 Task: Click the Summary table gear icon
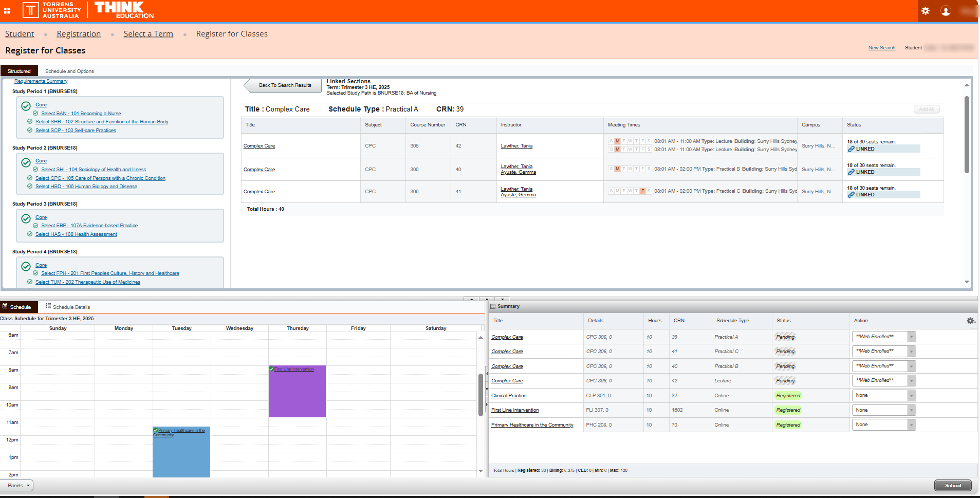pyautogui.click(x=970, y=321)
